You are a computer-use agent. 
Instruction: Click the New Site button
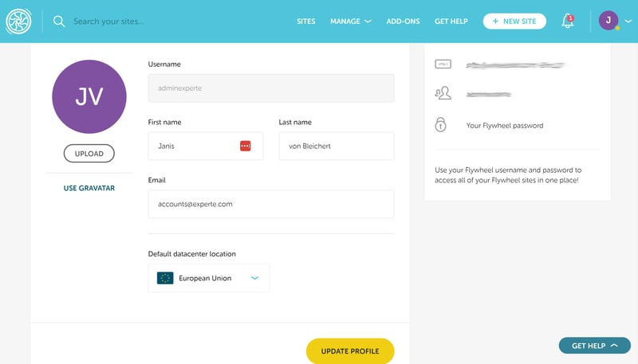[x=514, y=22]
